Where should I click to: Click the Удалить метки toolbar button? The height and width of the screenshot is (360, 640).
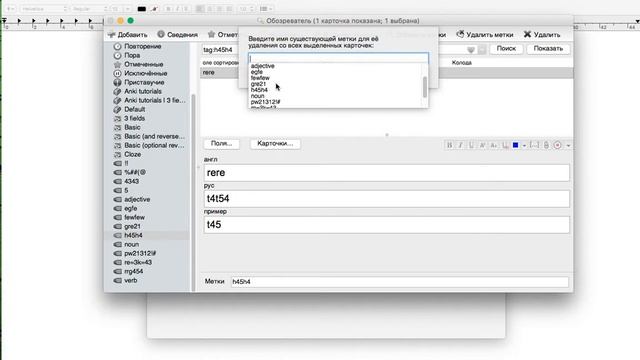click(484, 35)
